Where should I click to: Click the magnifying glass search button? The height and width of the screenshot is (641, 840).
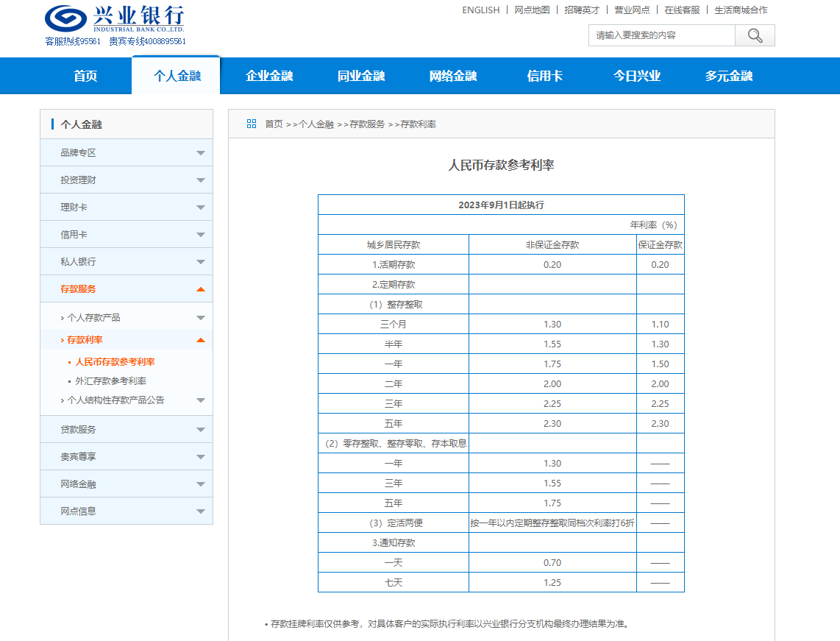(x=755, y=35)
